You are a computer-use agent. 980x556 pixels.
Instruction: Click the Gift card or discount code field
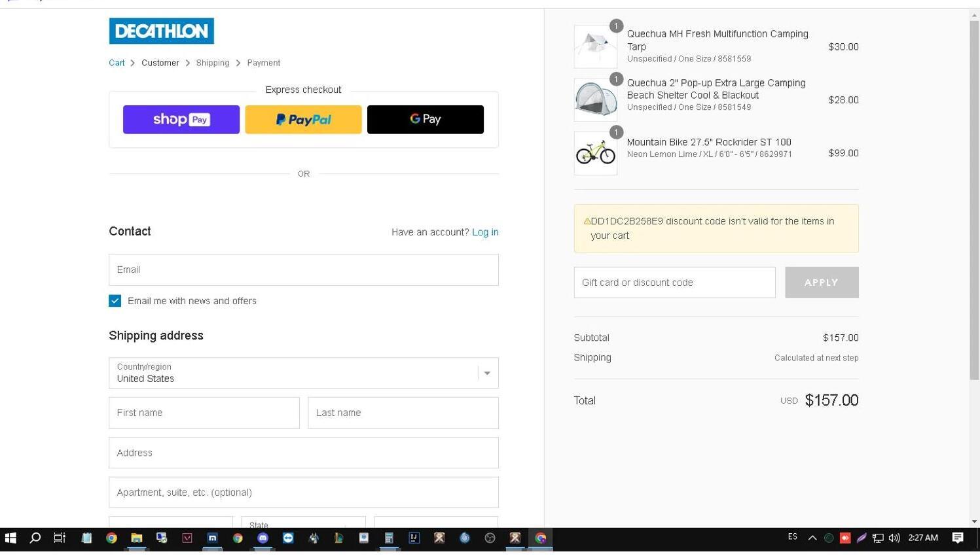674,283
